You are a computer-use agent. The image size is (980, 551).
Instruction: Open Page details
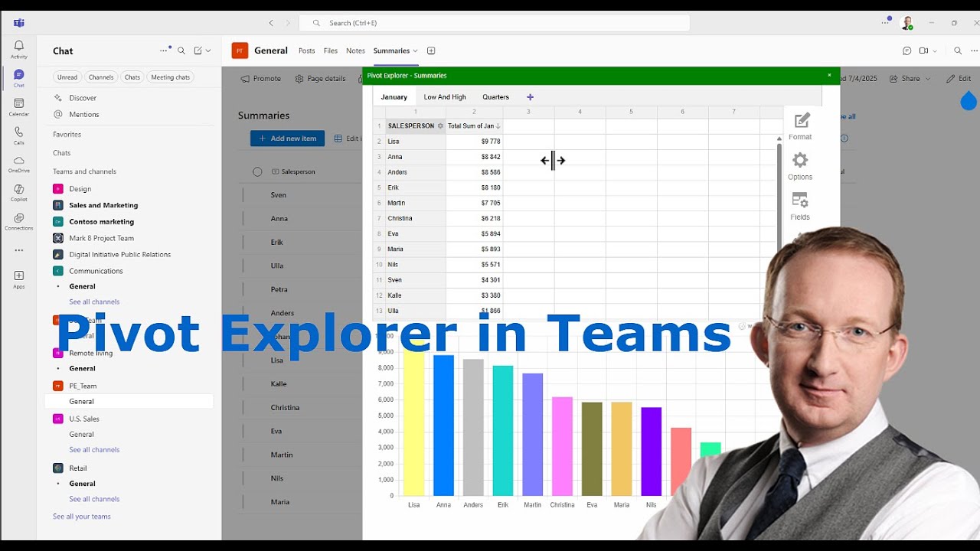pyautogui.click(x=320, y=78)
